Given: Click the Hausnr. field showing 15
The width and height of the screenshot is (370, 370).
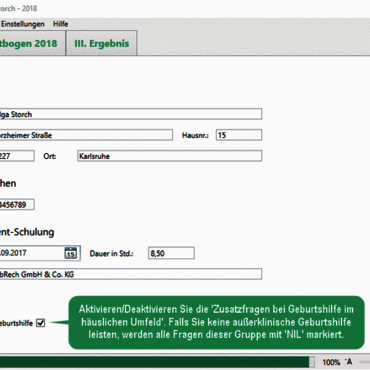Looking at the screenshot, I should coord(239,135).
